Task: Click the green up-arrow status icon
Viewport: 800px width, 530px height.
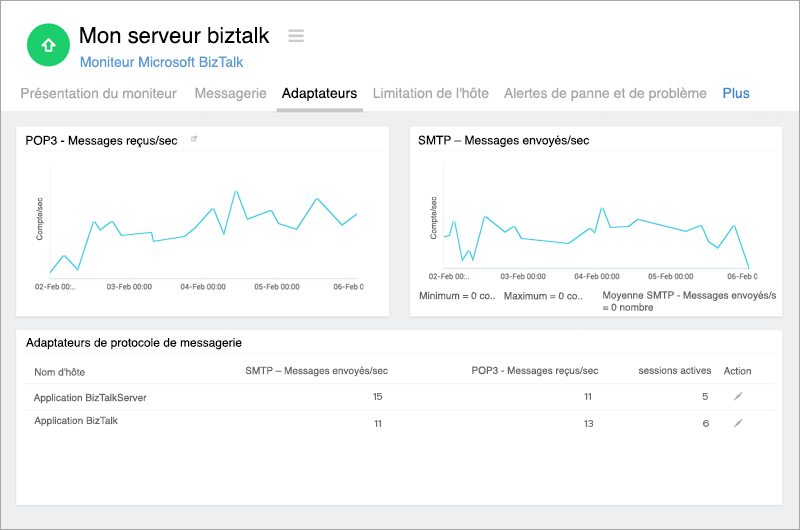Action: pyautogui.click(x=48, y=44)
